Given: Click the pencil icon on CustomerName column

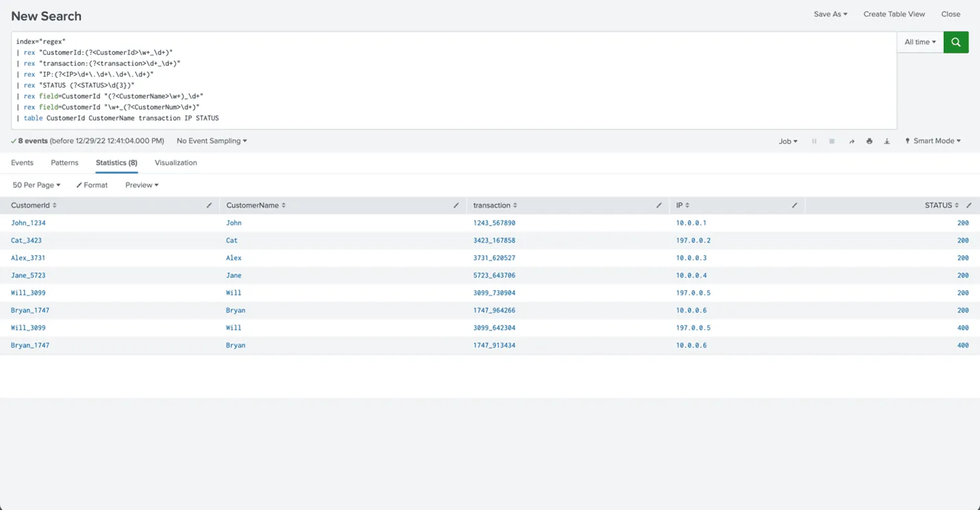Looking at the screenshot, I should coord(456,206).
